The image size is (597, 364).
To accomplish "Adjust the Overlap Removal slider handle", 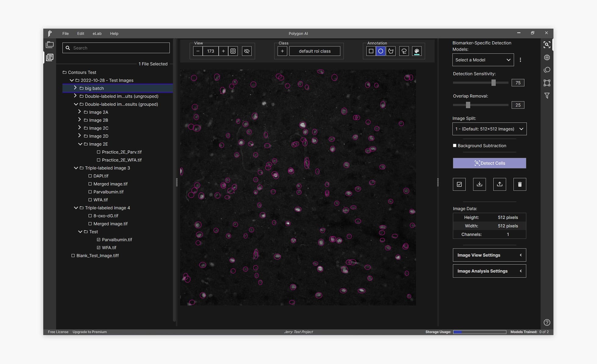I will [x=468, y=105].
